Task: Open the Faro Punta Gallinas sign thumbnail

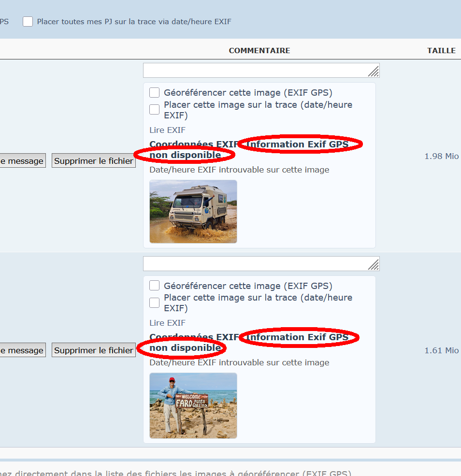Action: (193, 405)
